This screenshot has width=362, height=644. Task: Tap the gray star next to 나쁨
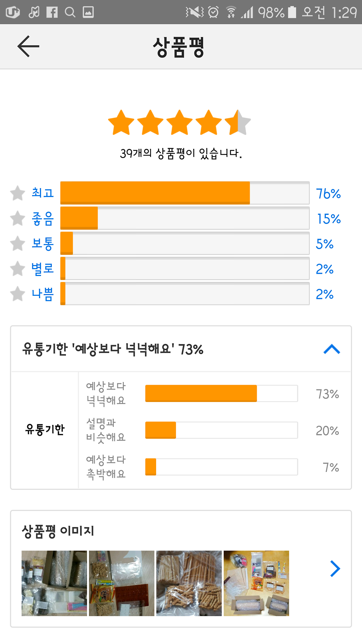pos(18,294)
